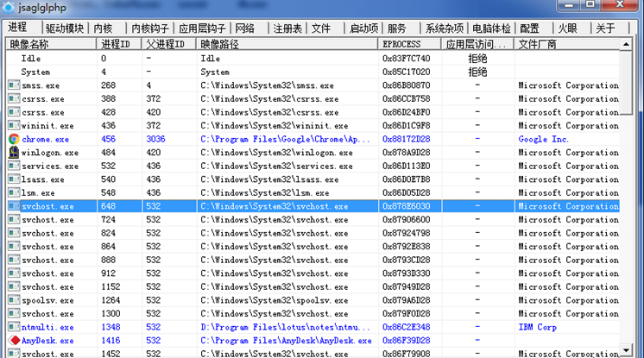
Task: Sort by 文件厂商 column header
Action: tap(567, 44)
